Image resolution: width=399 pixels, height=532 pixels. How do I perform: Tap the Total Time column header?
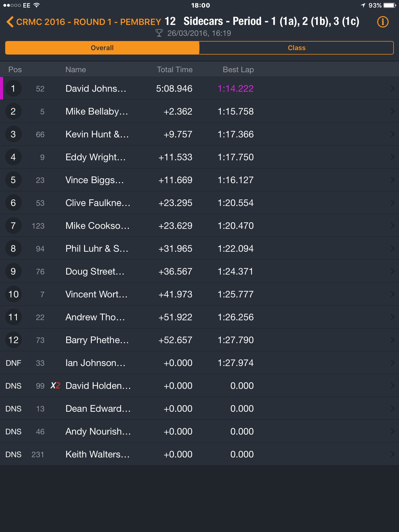click(175, 70)
